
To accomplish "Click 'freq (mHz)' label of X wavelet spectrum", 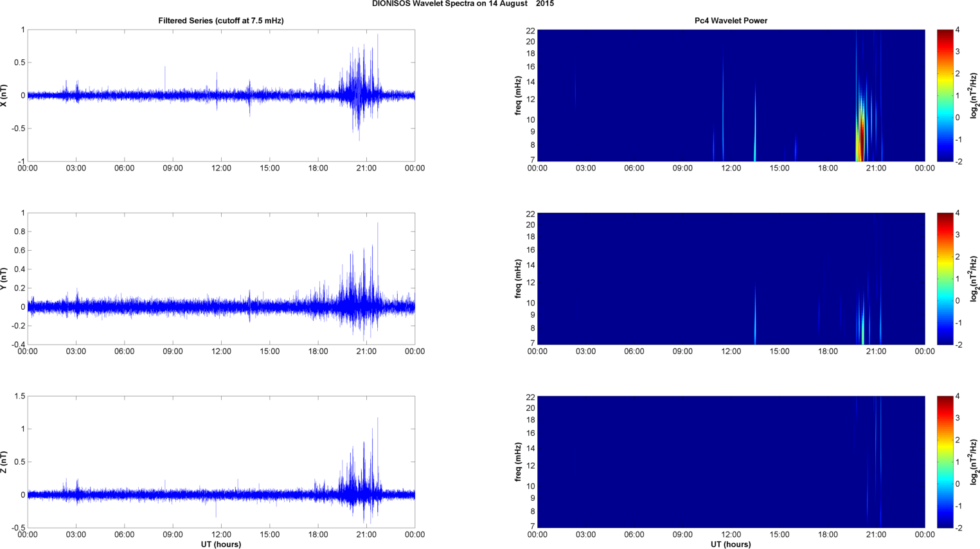I will 518,95.
